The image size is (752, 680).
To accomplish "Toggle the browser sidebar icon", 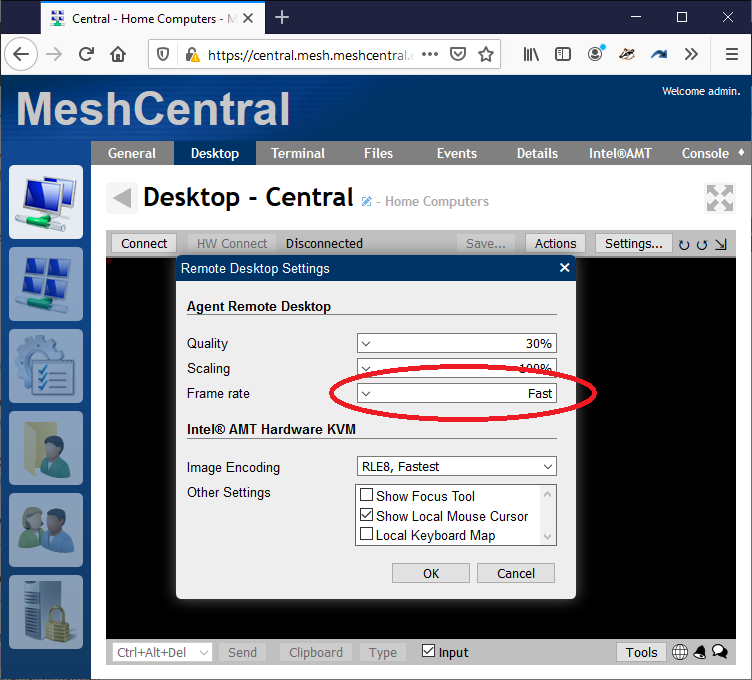I will 563,54.
